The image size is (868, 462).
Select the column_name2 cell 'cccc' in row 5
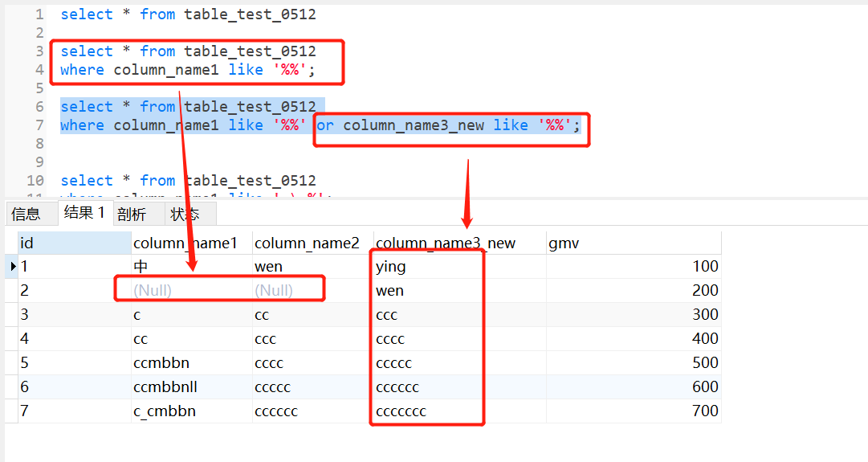pos(313,363)
